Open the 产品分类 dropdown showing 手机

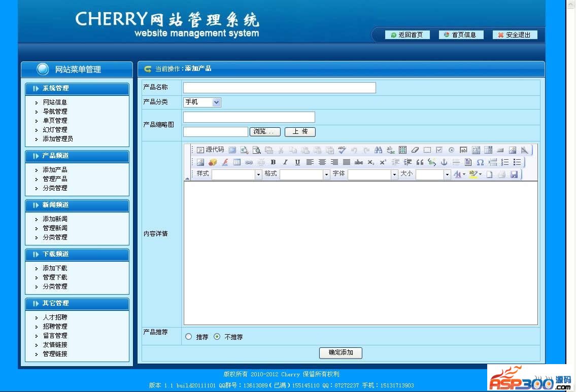(202, 102)
